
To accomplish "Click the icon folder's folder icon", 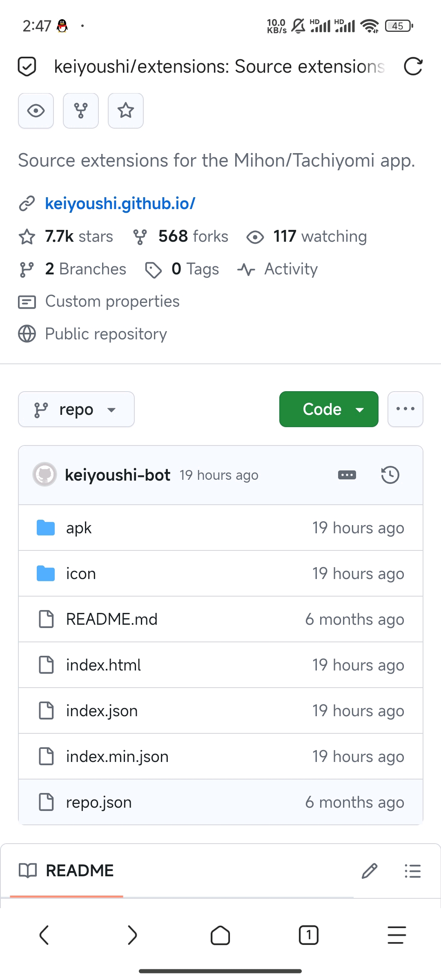I will 46,573.
